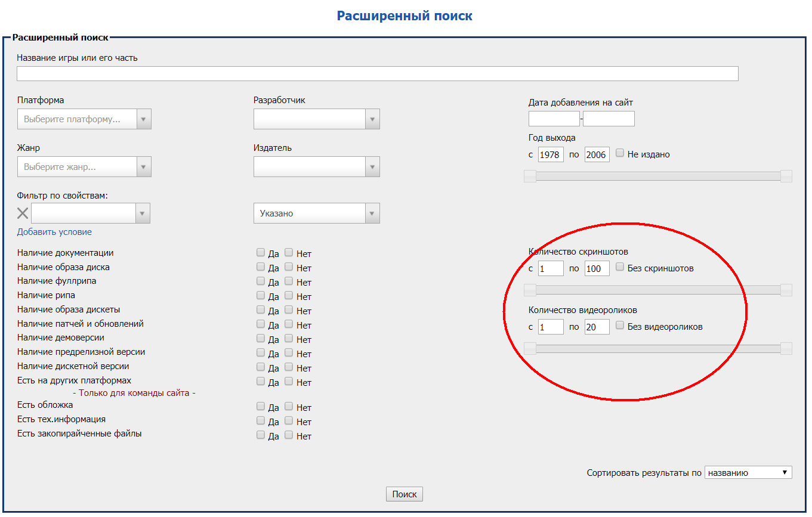Select Нет for Наличие патчей и обновлений
The height and width of the screenshot is (517, 812).
(289, 324)
